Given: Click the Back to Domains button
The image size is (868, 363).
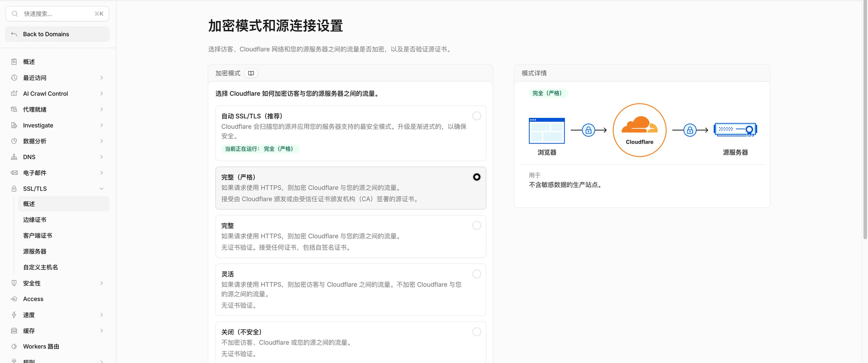Looking at the screenshot, I should pos(57,34).
